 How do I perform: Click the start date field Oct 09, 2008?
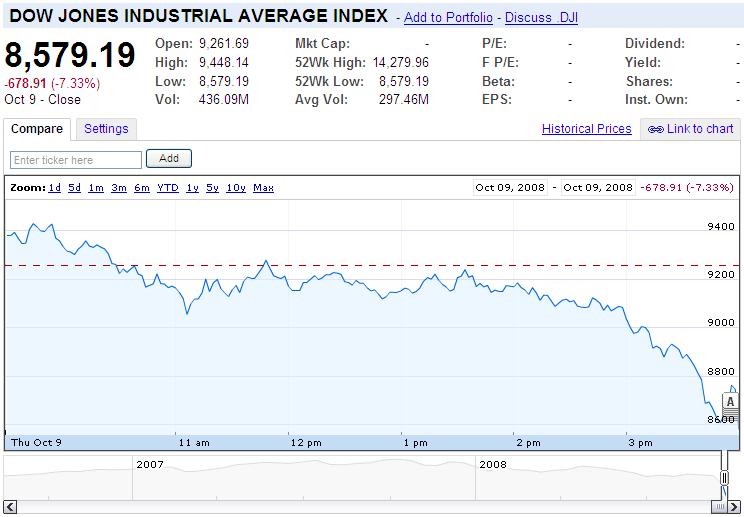(510, 187)
